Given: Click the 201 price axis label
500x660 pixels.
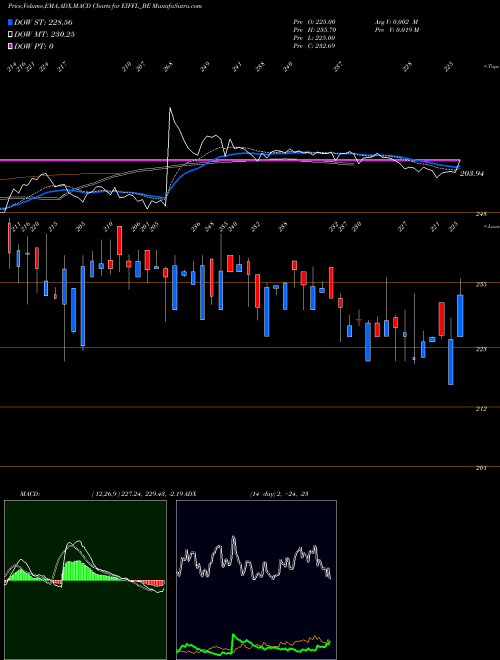Looking at the screenshot, I should (481, 468).
